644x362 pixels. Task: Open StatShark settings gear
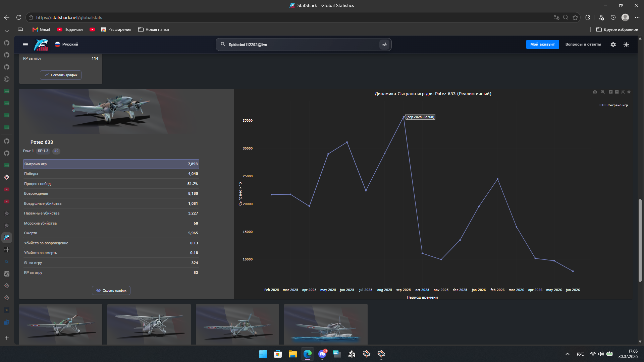pos(613,45)
